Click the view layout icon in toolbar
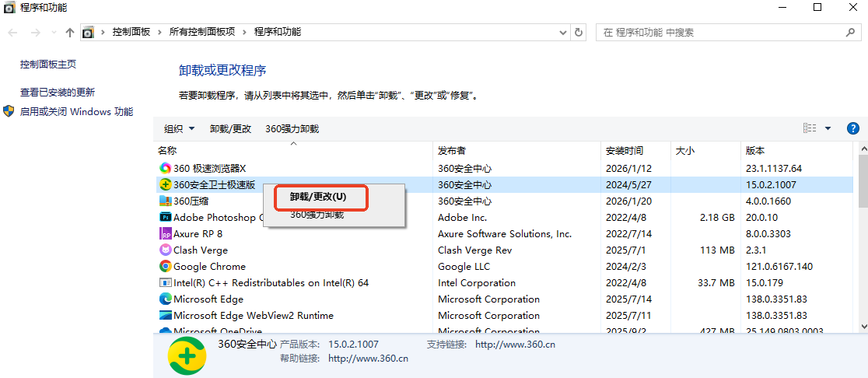 click(x=810, y=128)
